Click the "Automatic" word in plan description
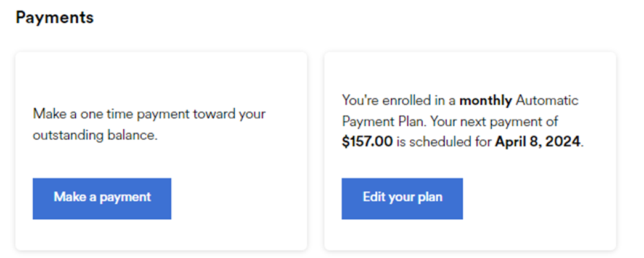 (x=547, y=100)
